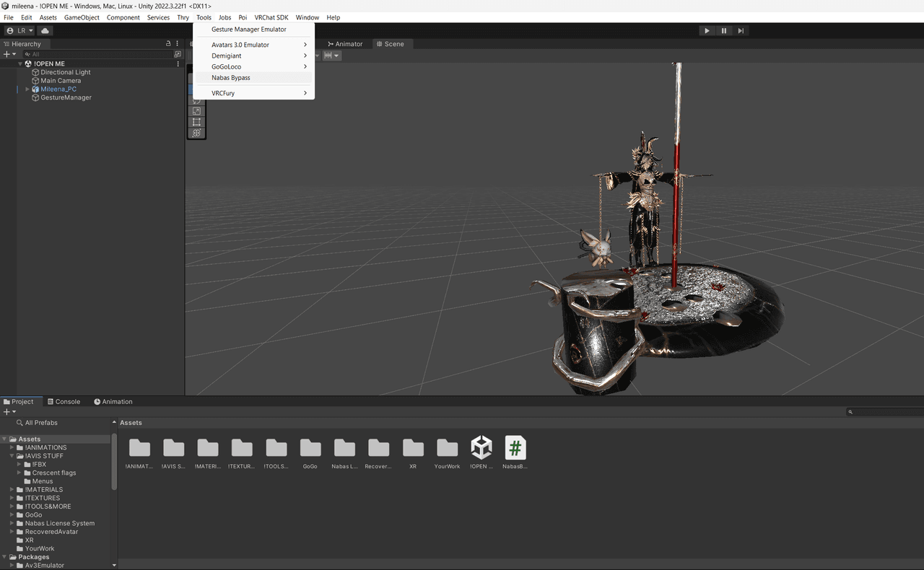Select the Scale tool in scene toolbar
The image size is (924, 570).
click(x=196, y=111)
